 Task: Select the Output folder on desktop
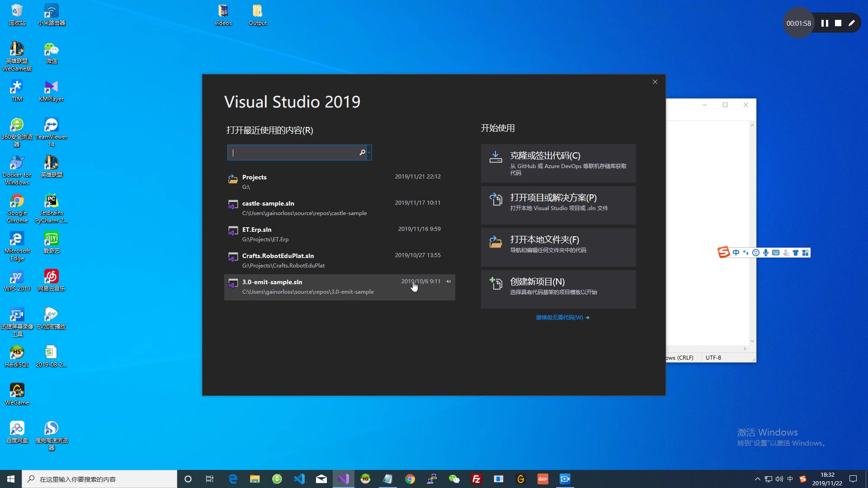(x=258, y=15)
